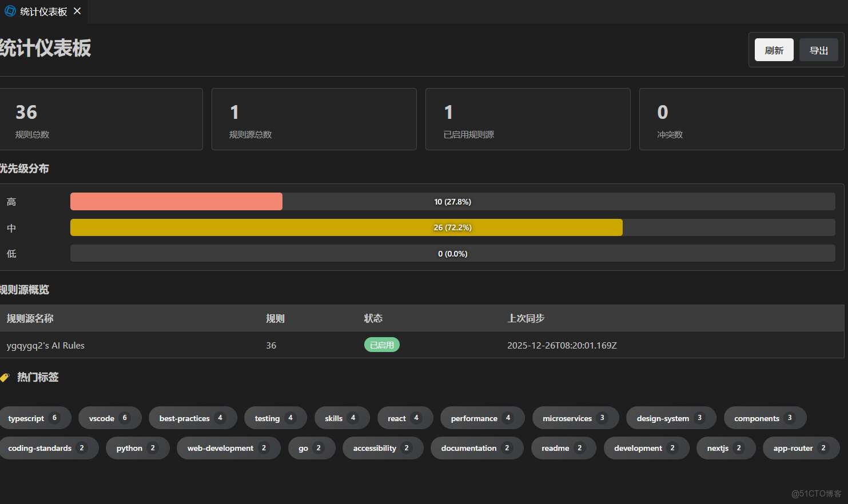Click the dashboard tab icon

point(10,11)
